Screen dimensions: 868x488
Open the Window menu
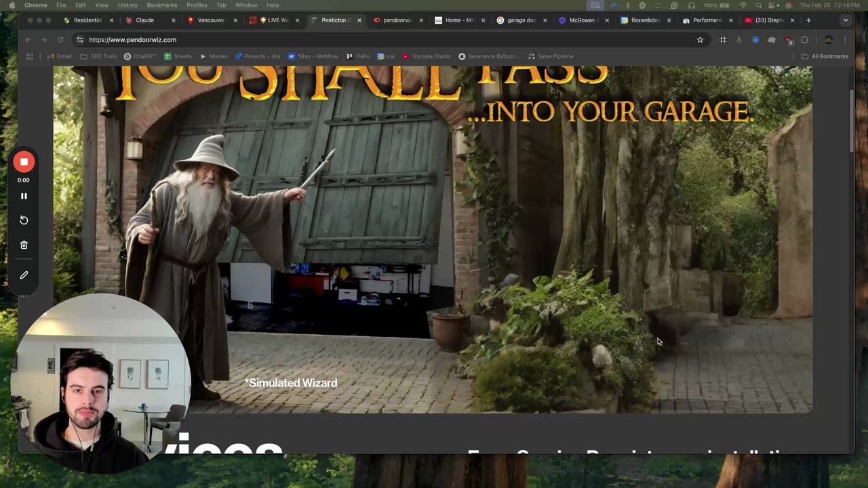click(246, 5)
